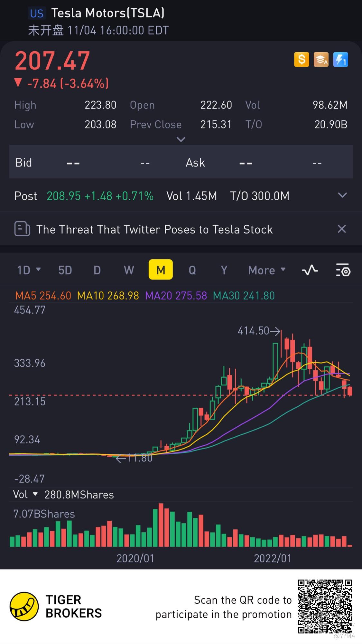This screenshot has width=362, height=644.
Task: Open the chart indicator waveform icon
Action: (x=310, y=270)
